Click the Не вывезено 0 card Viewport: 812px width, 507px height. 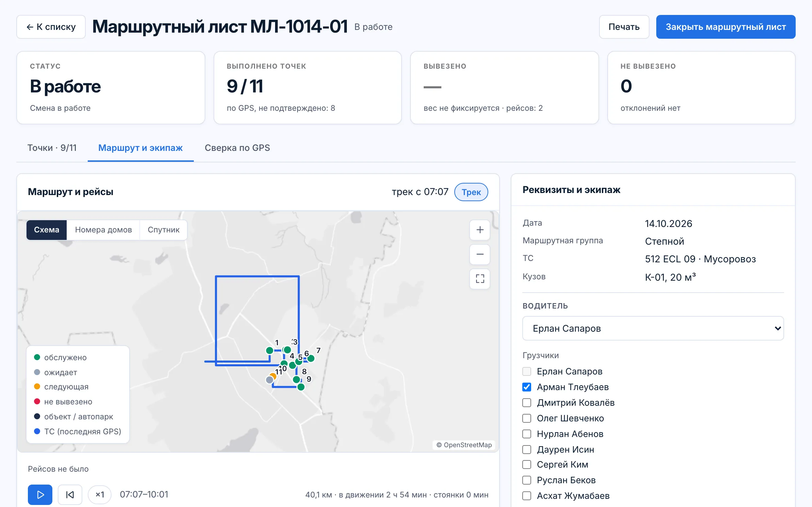point(701,88)
